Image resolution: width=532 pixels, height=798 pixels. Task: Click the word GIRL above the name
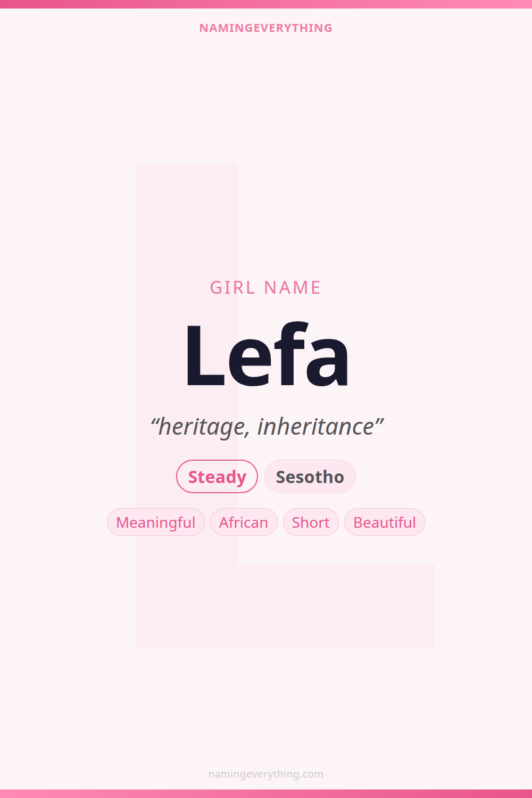tap(232, 288)
